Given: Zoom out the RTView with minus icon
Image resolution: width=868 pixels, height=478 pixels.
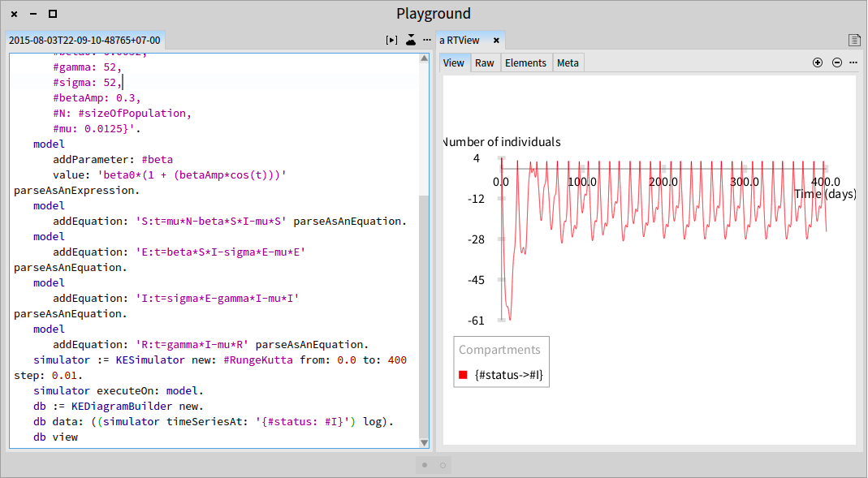Looking at the screenshot, I should [x=837, y=62].
